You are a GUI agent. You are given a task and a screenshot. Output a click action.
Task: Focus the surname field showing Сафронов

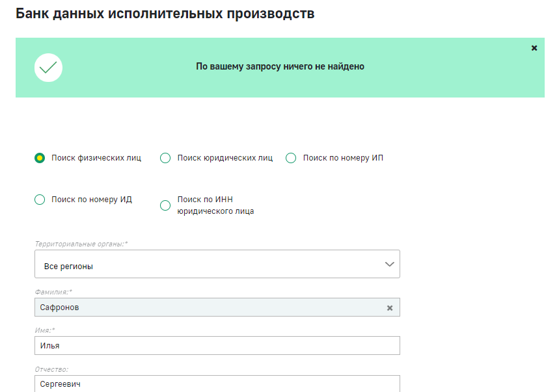[x=195, y=307]
